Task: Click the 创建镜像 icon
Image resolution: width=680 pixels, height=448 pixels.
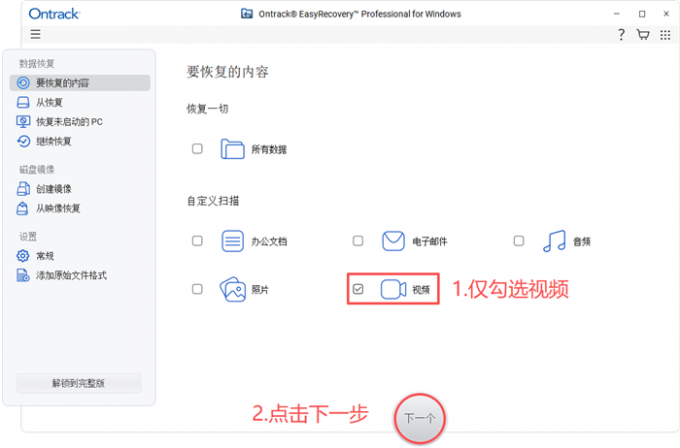Action: (23, 189)
